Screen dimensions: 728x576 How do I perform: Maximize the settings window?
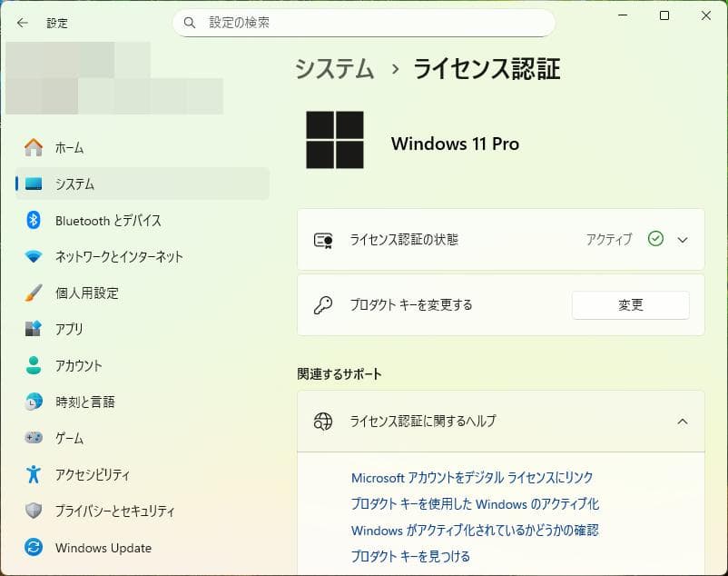pyautogui.click(x=664, y=15)
